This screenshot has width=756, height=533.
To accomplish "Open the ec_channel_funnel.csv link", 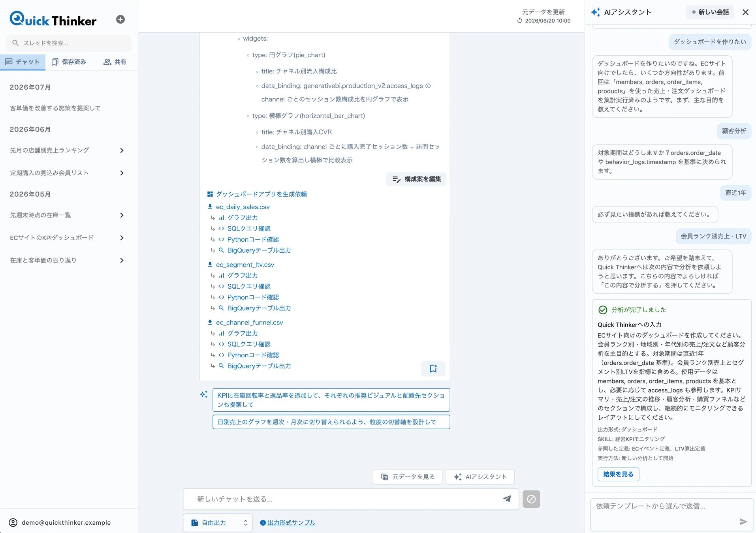I will (x=249, y=322).
